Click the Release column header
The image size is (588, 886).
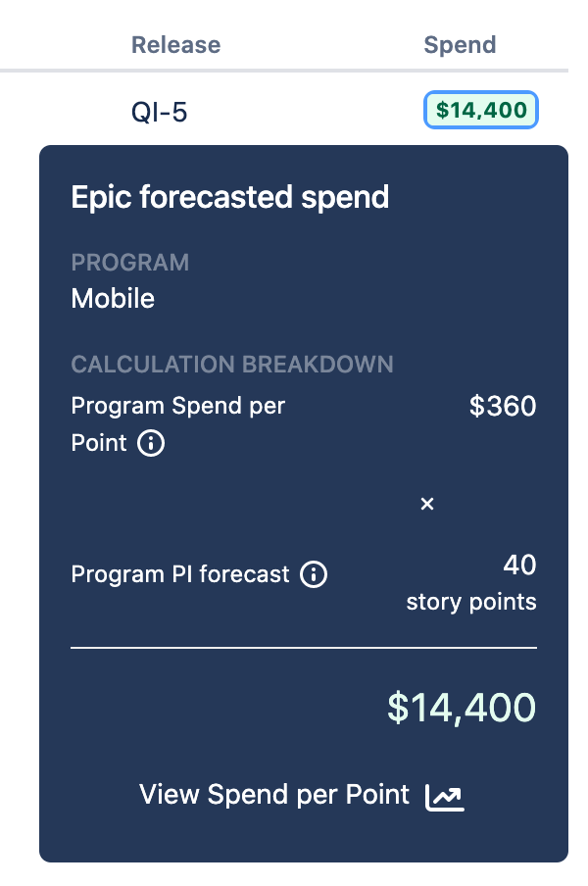pyautogui.click(x=175, y=45)
